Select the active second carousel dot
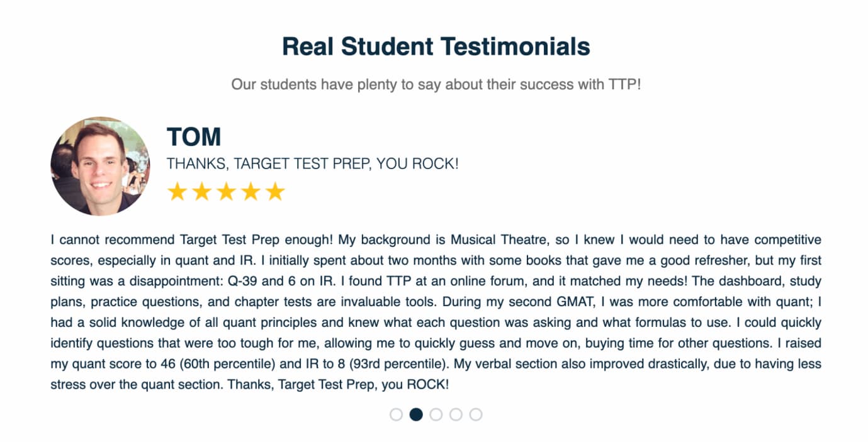Viewport: 868px width, 442px height. tap(416, 414)
